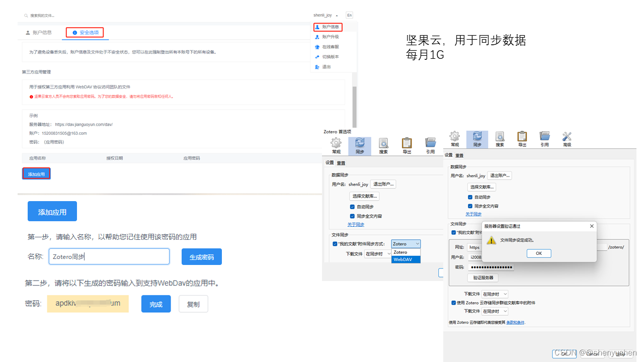Click 添加应用 below the 应用名称 table
The height and width of the screenshot is (362, 644).
pos(36,174)
